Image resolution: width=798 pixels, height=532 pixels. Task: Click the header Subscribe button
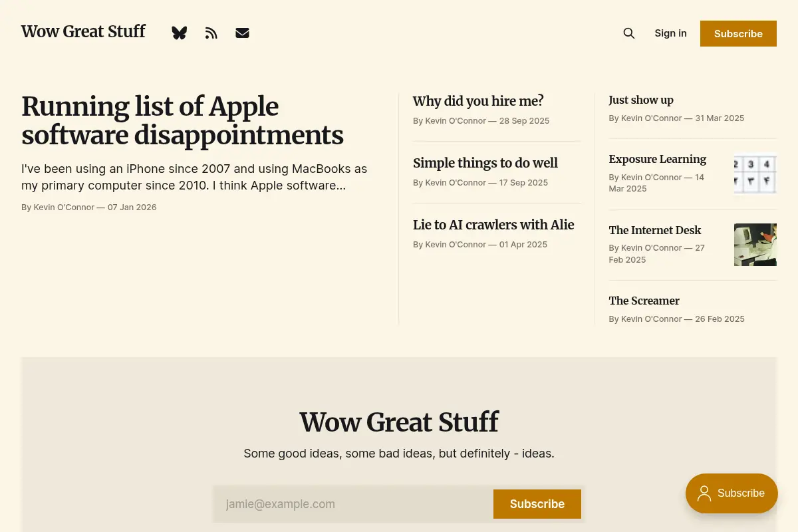[x=738, y=33]
